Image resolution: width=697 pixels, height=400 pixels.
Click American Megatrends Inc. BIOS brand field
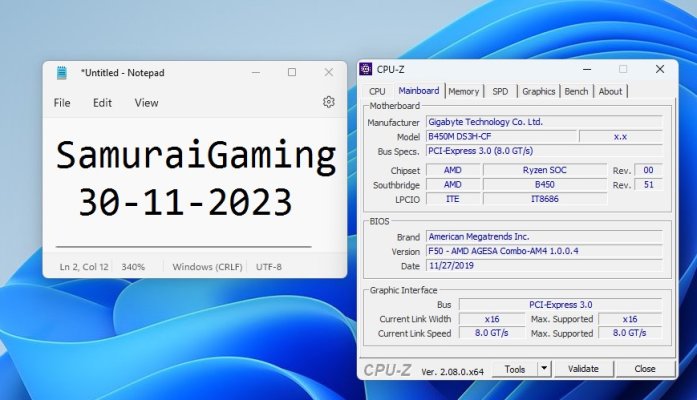point(545,236)
